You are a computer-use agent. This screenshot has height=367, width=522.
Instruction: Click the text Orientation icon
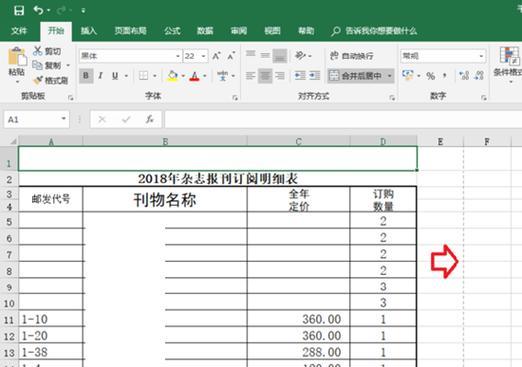pyautogui.click(x=301, y=55)
